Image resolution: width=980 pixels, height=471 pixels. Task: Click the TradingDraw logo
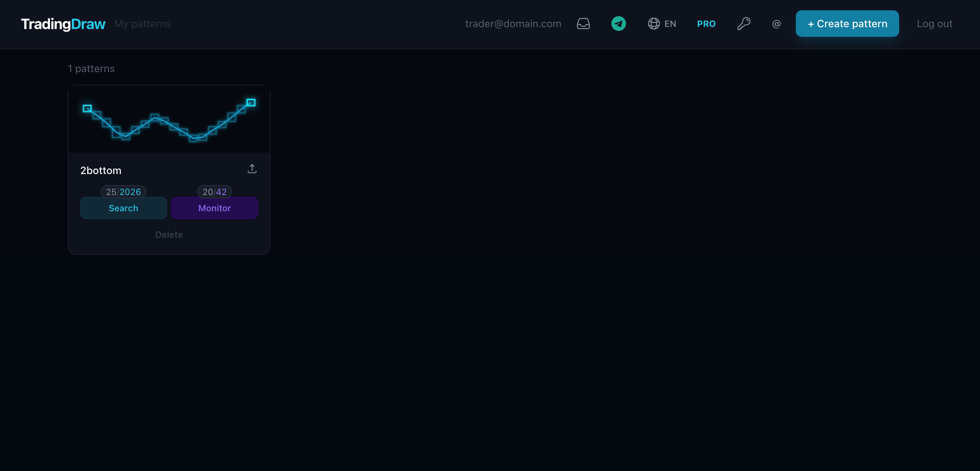[x=63, y=24]
